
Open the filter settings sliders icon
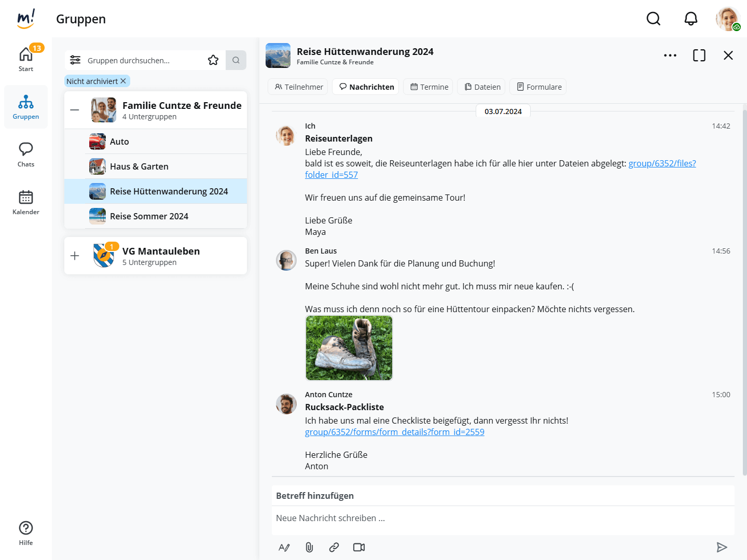pos(75,60)
